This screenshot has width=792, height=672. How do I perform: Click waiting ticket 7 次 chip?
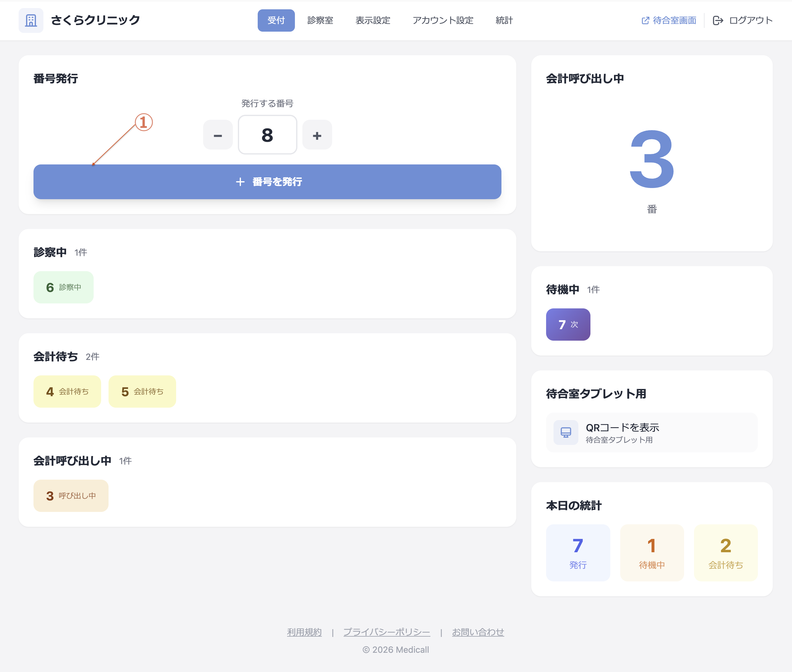[x=568, y=325]
